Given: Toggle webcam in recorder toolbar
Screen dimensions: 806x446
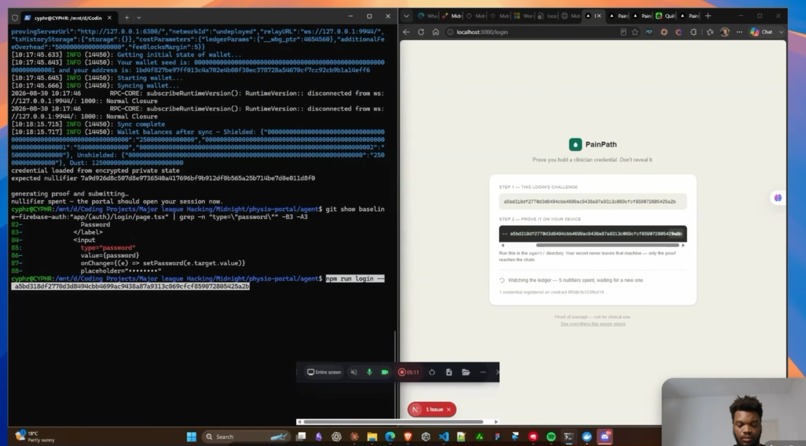Looking at the screenshot, I should click(x=384, y=372).
